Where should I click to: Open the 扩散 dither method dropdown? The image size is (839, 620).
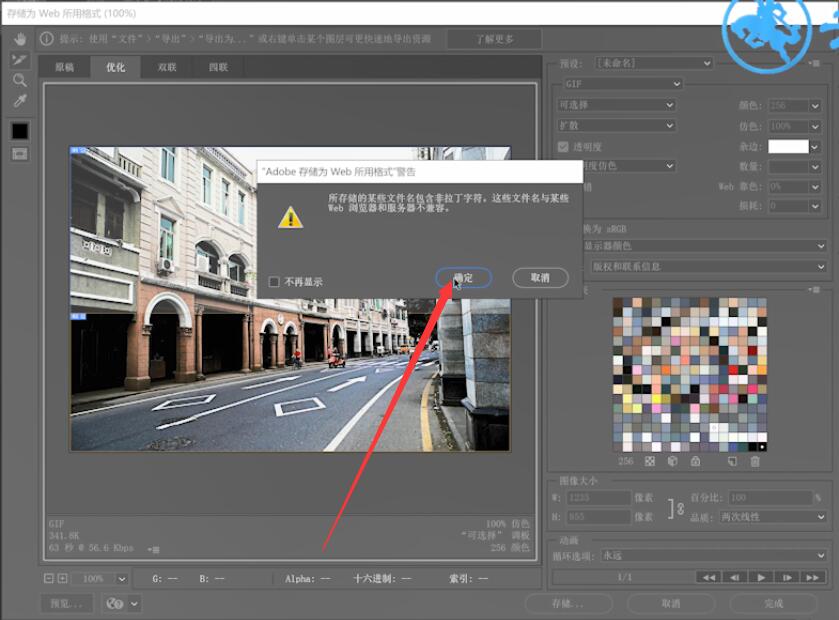(616, 125)
